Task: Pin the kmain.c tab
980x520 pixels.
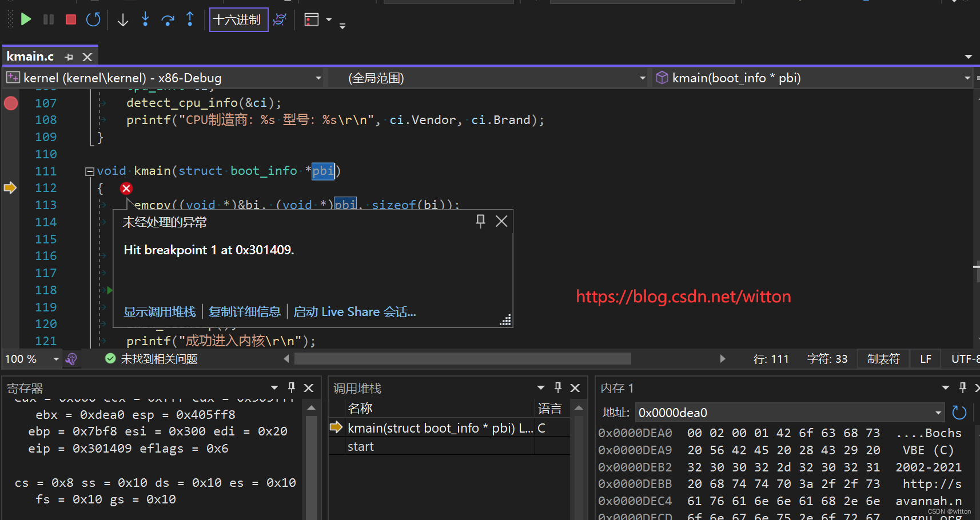Action: 69,57
